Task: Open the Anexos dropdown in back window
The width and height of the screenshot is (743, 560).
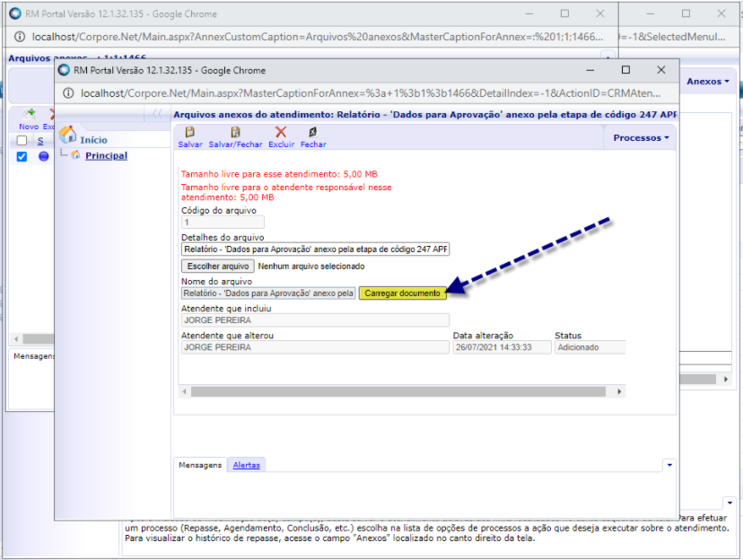Action: coord(707,82)
